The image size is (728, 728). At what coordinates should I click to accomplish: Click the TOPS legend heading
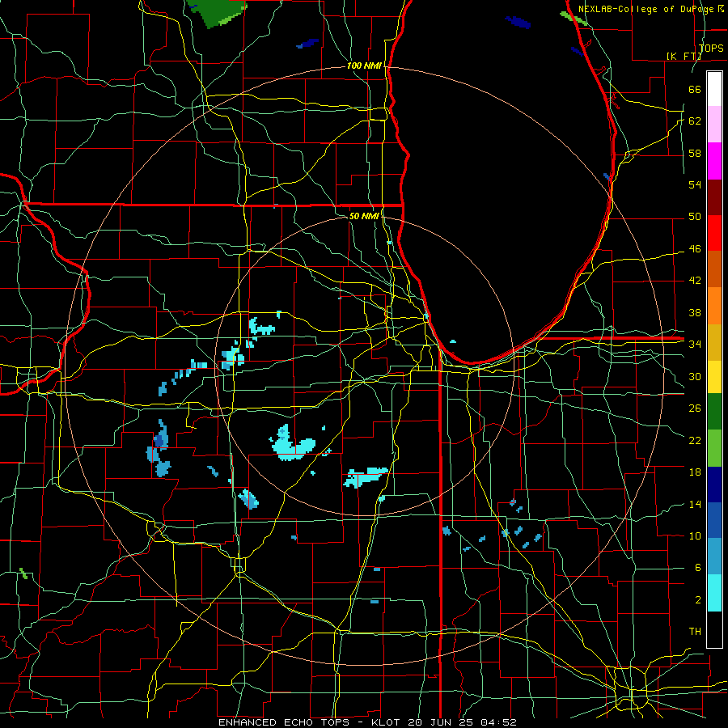point(710,48)
